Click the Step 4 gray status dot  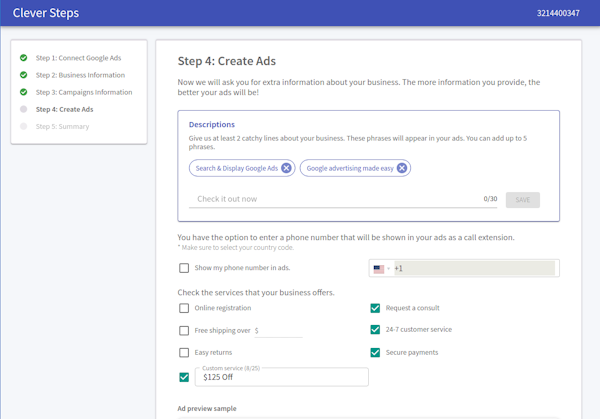[x=23, y=109]
